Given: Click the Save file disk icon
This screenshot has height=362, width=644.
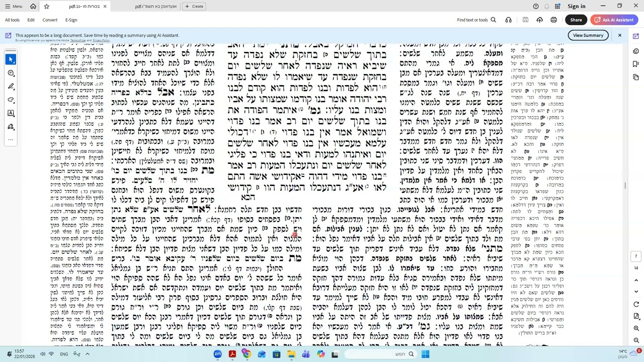Looking at the screenshot, I should tap(525, 20).
